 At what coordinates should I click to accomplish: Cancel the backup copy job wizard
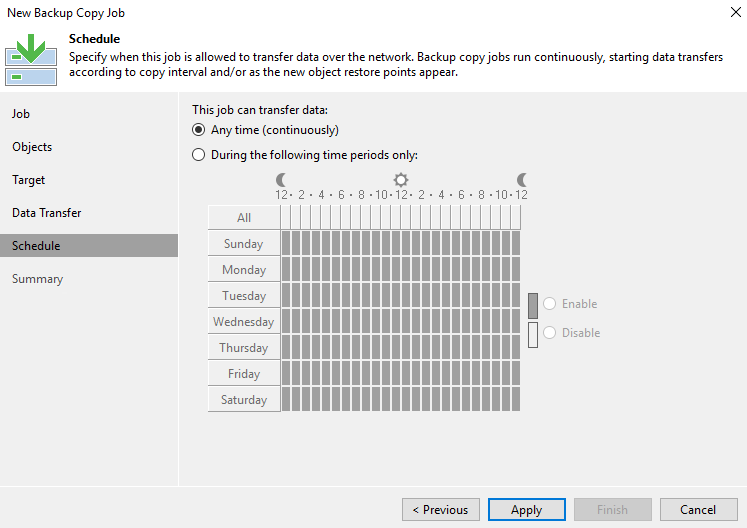698,510
